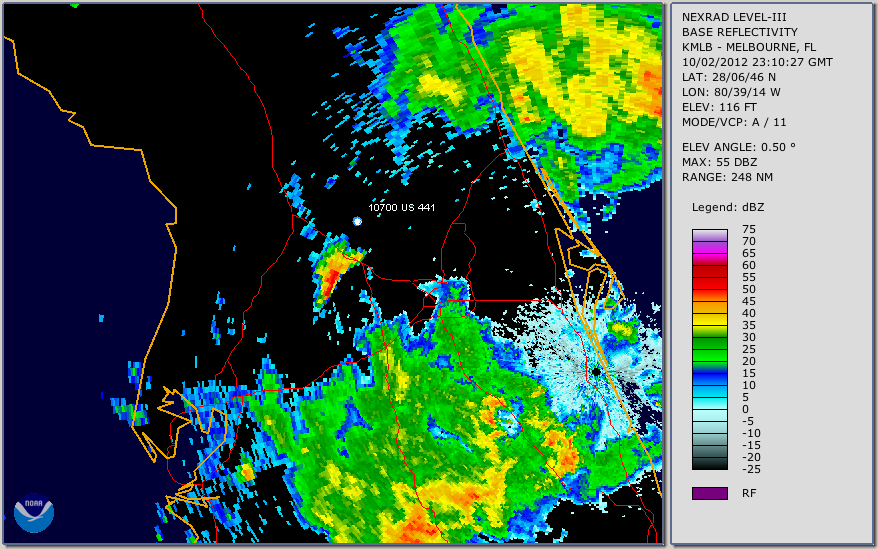The height and width of the screenshot is (549, 878).
Task: Click the 'MAX: 55 DBZ' value
Action: [719, 162]
